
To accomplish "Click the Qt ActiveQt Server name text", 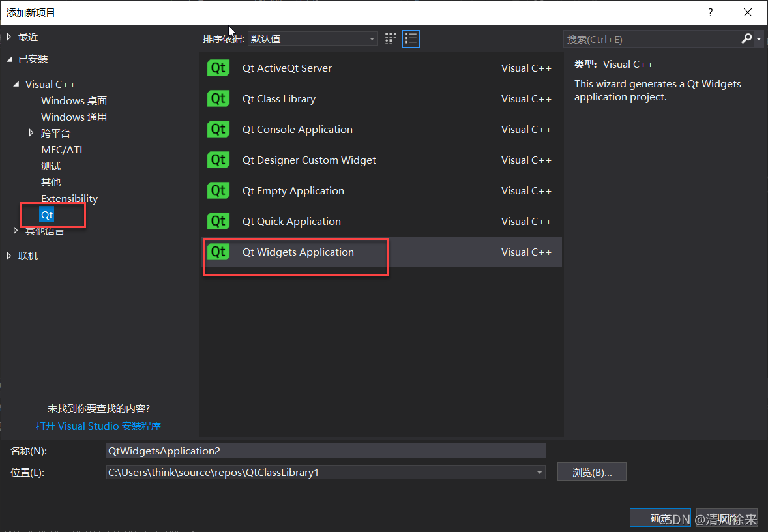I will (286, 68).
